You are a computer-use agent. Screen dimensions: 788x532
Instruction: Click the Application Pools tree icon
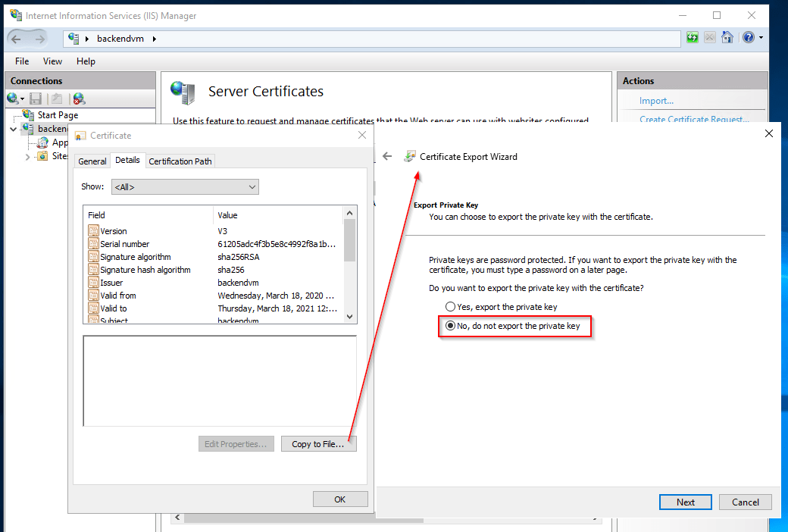[43, 142]
